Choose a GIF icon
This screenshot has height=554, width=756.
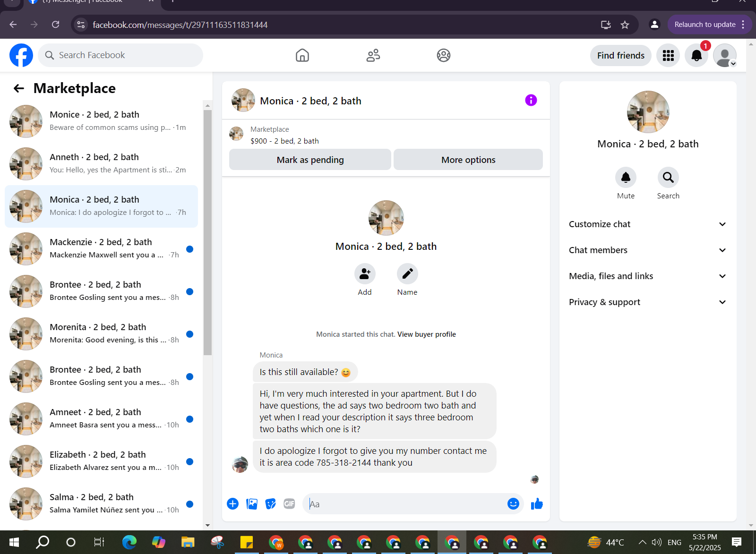289,504
